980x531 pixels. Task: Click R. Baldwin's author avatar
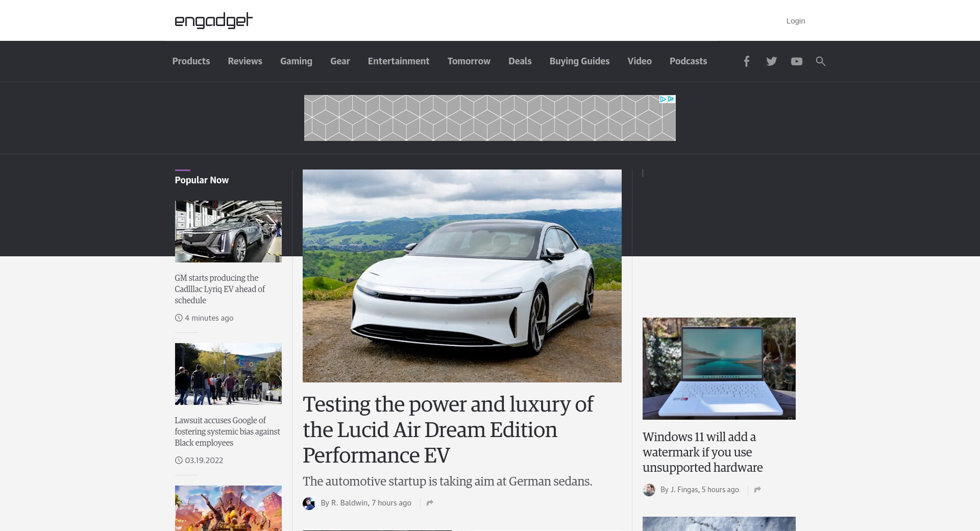coord(309,503)
